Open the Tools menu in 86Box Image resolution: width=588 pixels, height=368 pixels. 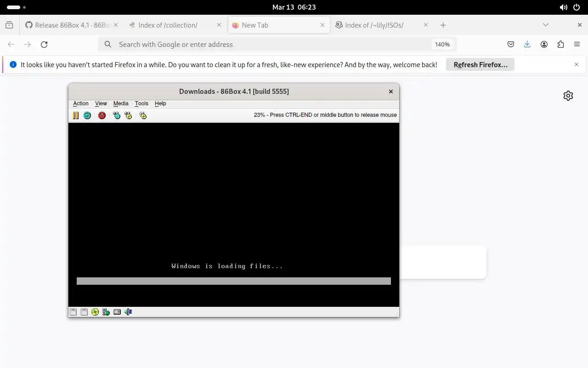(x=141, y=103)
